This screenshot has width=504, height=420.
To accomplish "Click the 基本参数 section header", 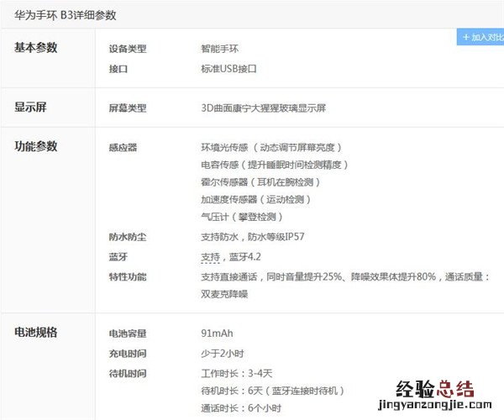I will click(x=36, y=48).
